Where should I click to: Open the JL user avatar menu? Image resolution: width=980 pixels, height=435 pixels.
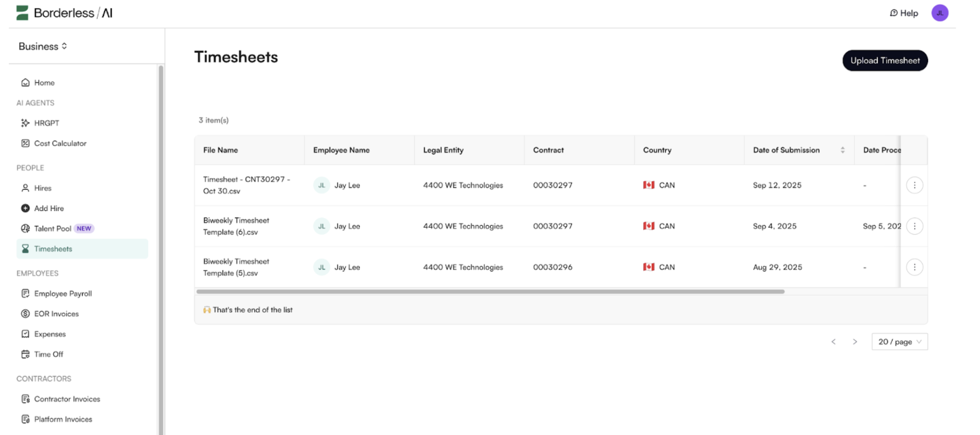pos(940,13)
